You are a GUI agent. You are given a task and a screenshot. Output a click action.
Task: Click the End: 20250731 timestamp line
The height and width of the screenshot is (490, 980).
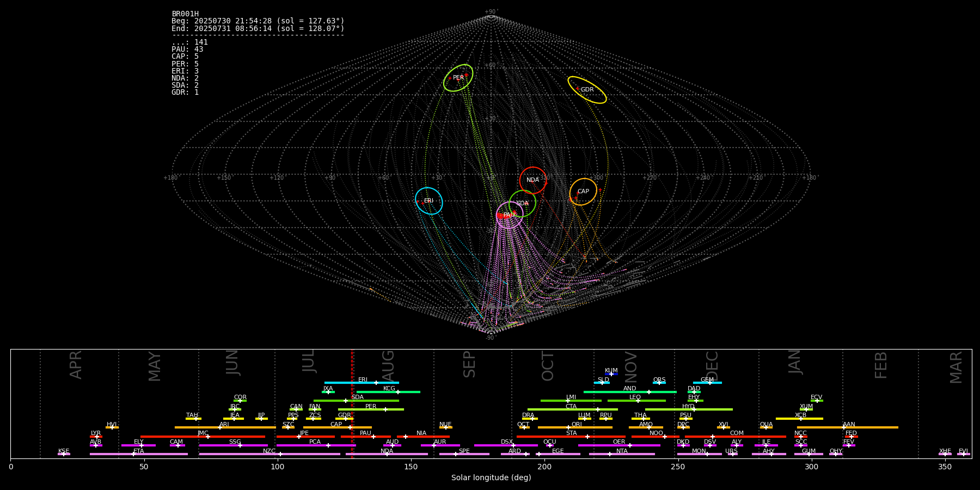258,28
